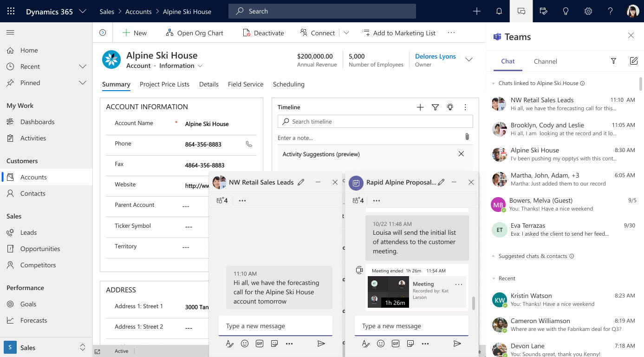Collapse Chats linked to Alpine Ski House section
Screen dimensions: 644x357
click(493, 83)
